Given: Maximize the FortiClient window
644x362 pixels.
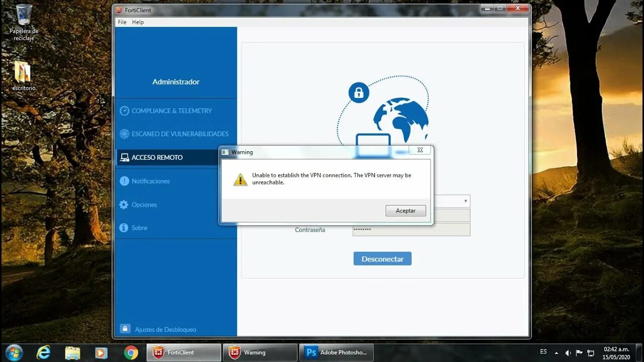Looking at the screenshot, I should point(500,8).
